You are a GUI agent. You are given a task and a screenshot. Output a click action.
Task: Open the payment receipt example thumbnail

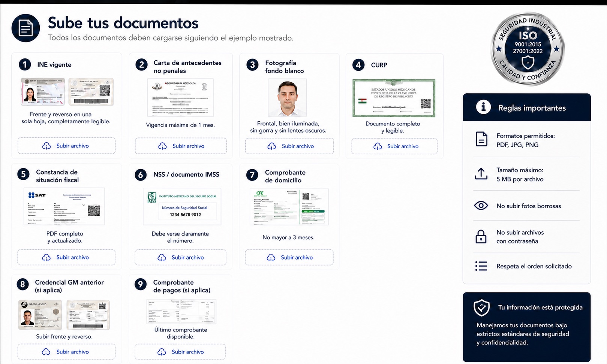point(181,312)
